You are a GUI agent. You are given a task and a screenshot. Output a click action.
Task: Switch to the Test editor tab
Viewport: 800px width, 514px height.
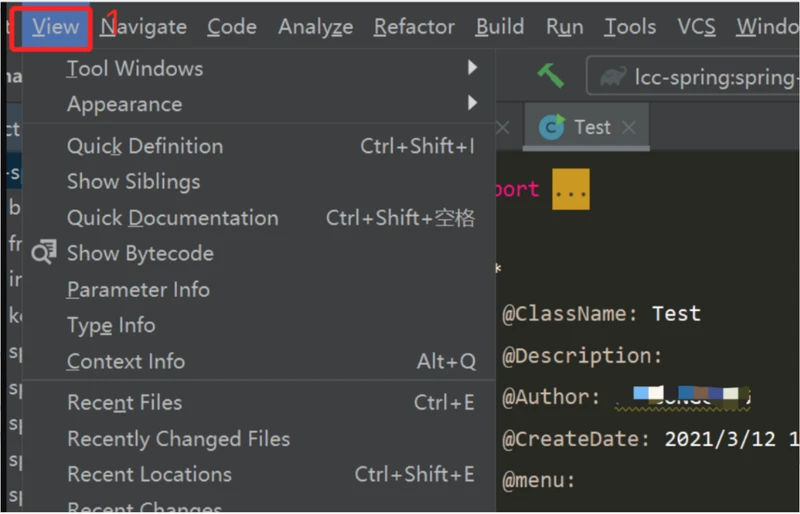(591, 127)
